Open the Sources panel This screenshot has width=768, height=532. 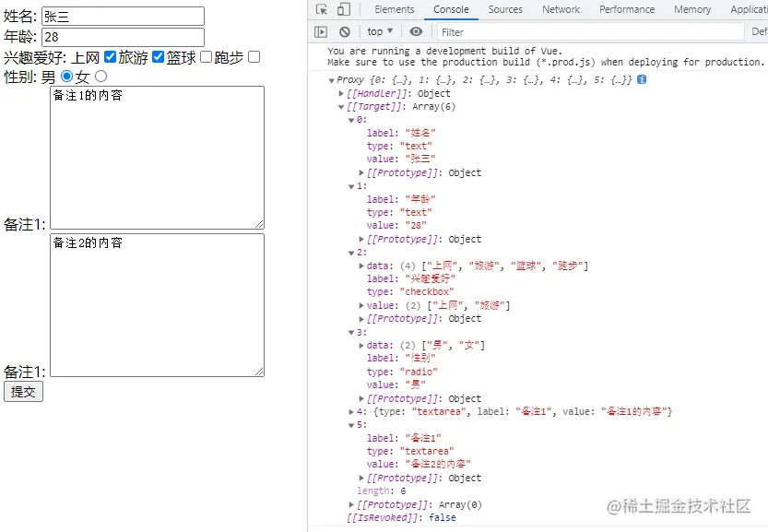pyautogui.click(x=505, y=9)
